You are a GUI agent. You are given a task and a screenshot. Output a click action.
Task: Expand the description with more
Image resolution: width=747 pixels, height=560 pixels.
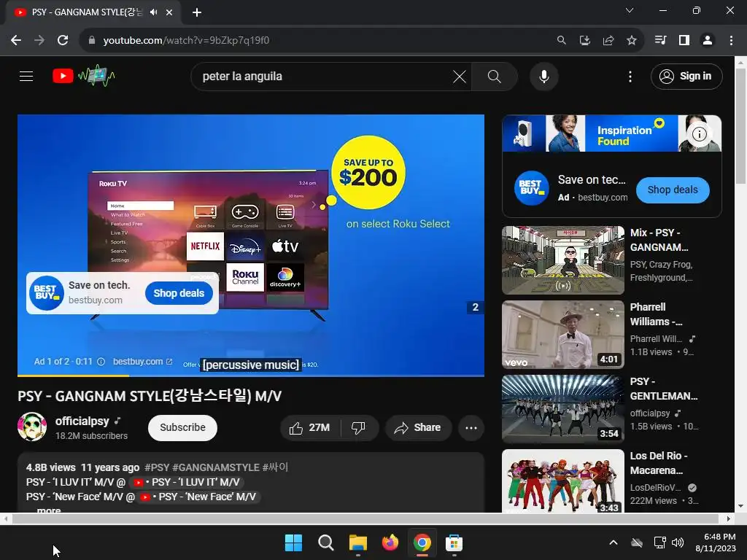pyautogui.click(x=49, y=510)
